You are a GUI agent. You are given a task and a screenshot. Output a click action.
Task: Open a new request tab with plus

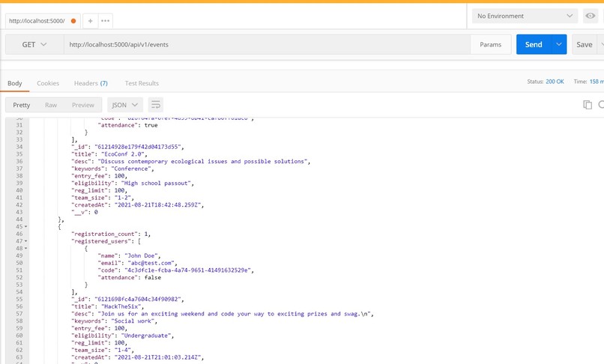[x=90, y=21]
